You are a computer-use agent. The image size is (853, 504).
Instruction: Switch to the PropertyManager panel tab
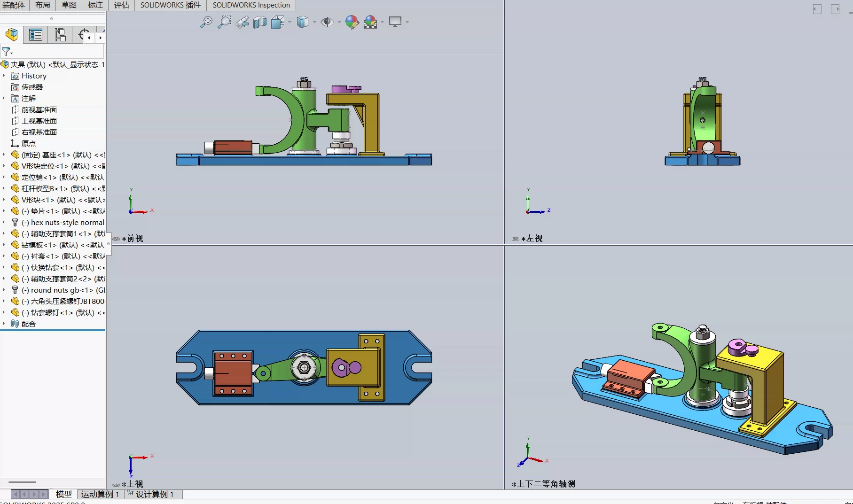point(36,35)
